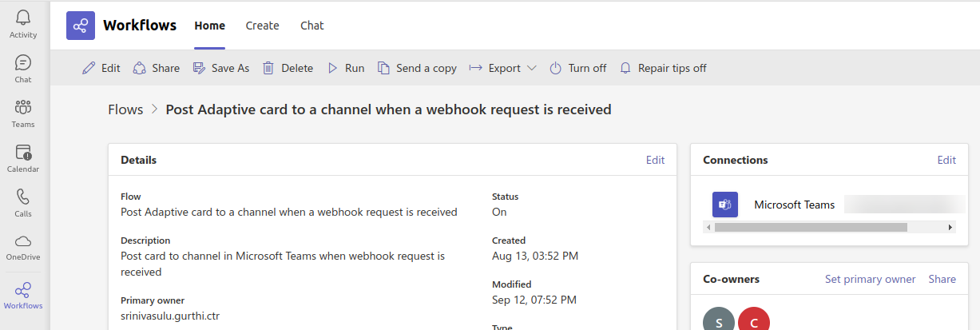The width and height of the screenshot is (980, 330).
Task: Run the flow from toolbar
Action: [x=346, y=68]
